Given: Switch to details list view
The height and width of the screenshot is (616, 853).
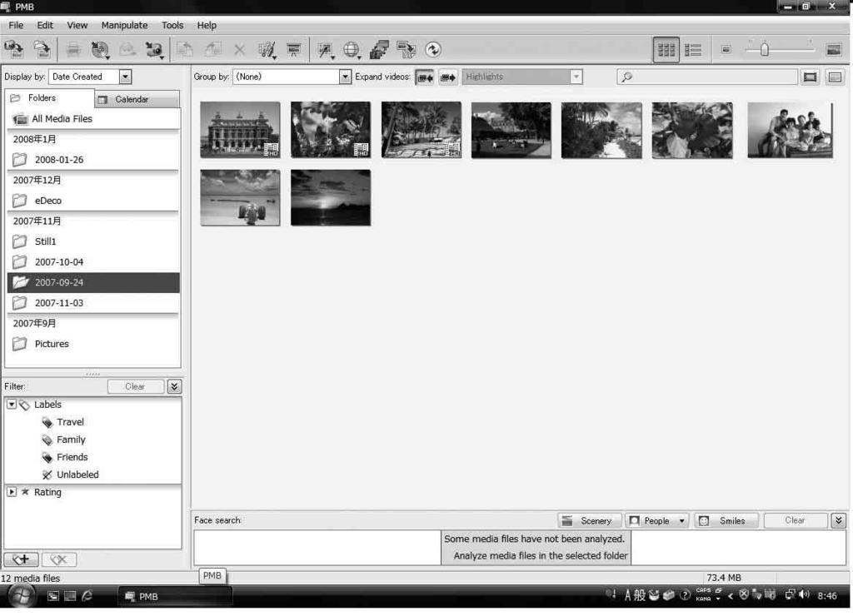Looking at the screenshot, I should pyautogui.click(x=692, y=49).
